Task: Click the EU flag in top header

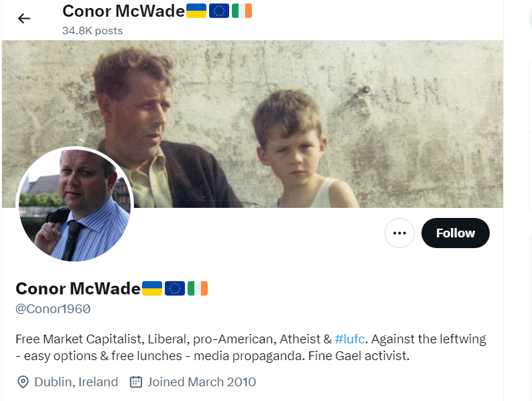Action: coord(219,11)
